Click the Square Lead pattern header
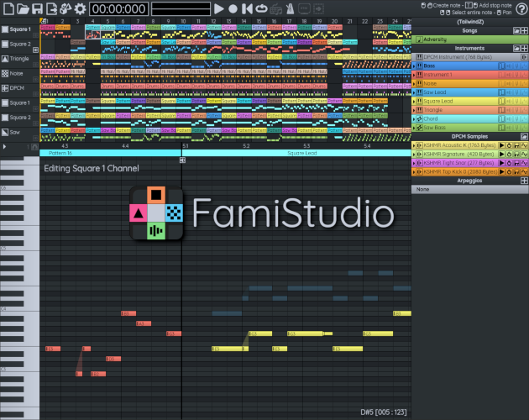 point(296,153)
